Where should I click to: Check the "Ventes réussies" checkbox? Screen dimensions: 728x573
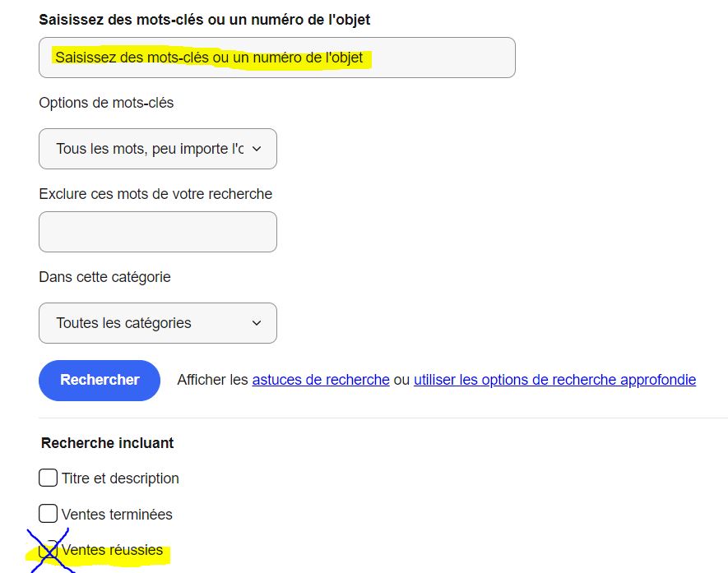(x=49, y=549)
